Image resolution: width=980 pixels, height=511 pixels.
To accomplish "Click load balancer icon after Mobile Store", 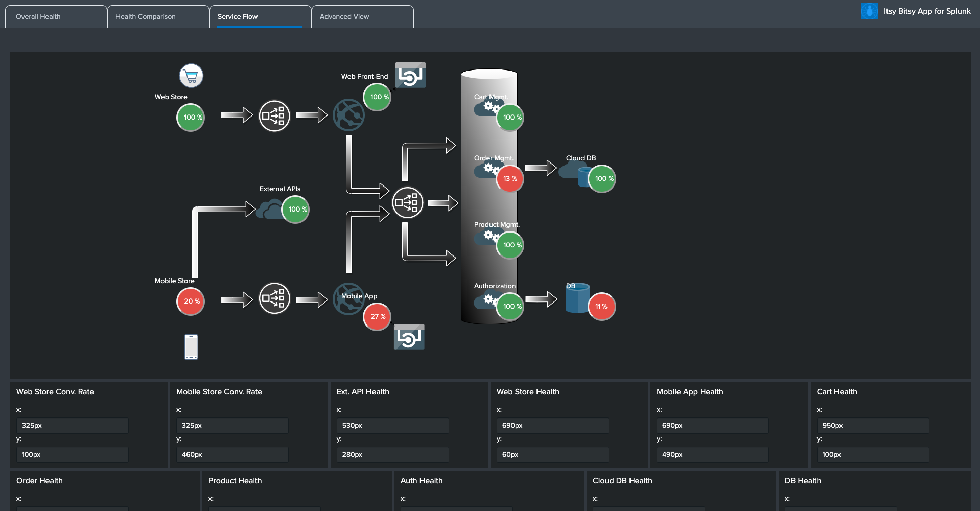I will 274,298.
